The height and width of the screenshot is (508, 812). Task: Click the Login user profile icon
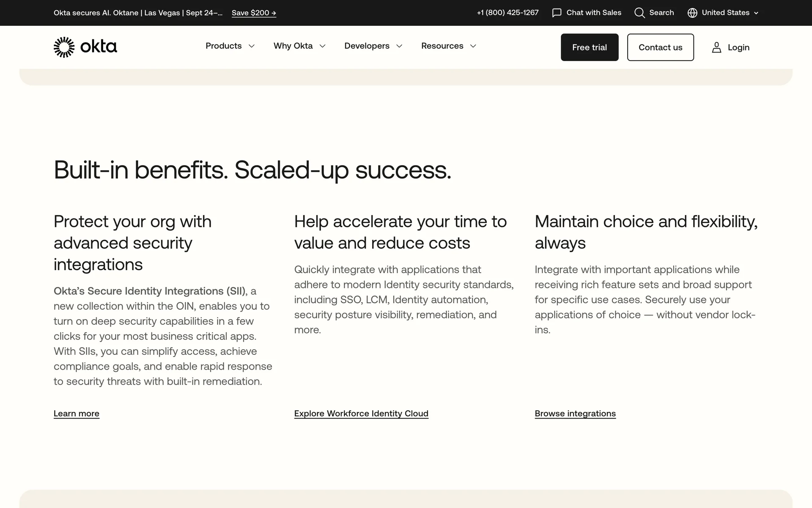716,47
